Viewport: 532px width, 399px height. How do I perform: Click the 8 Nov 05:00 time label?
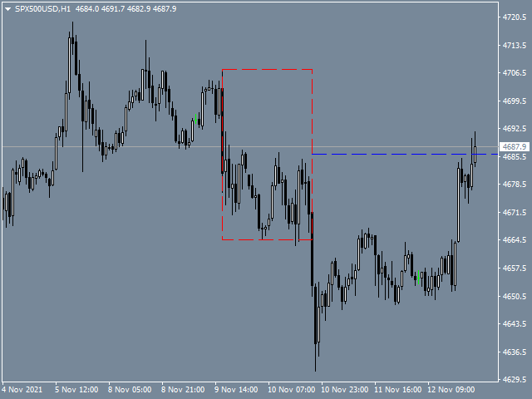(x=130, y=390)
